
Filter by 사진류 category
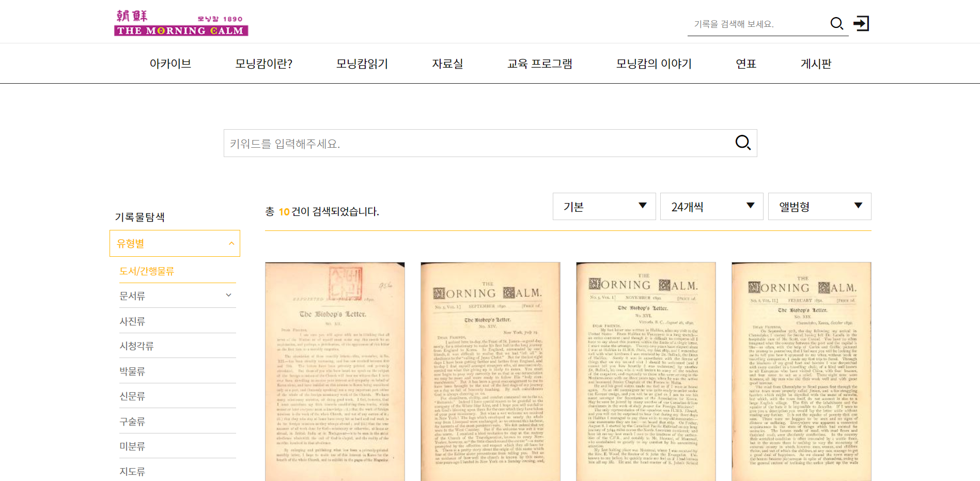[x=132, y=321]
